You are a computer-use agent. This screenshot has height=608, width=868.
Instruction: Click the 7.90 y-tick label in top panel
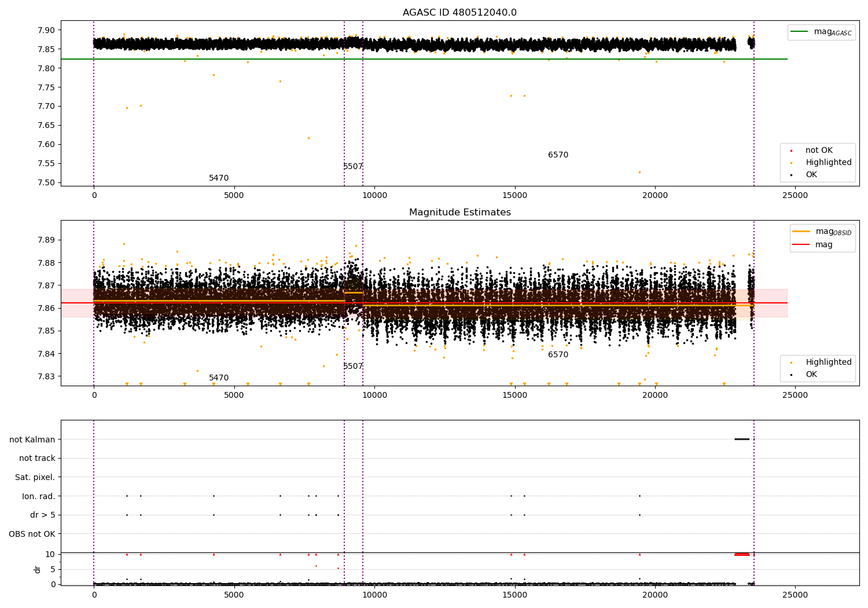pyautogui.click(x=47, y=30)
